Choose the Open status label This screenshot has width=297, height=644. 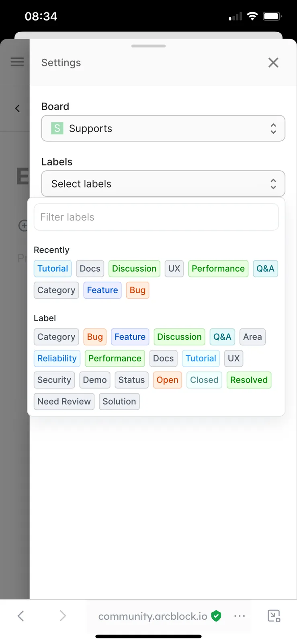[x=167, y=380]
